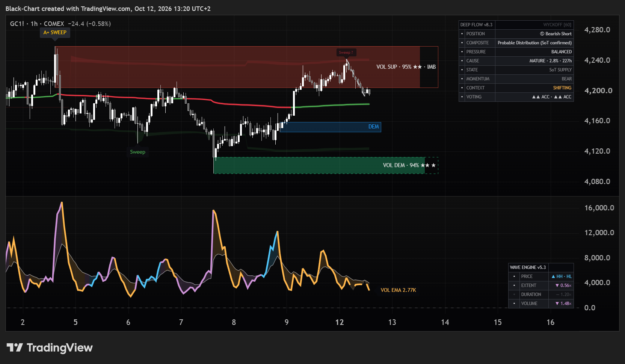Viewport: 625px width, 364px height.
Task: Click the DEEP FLOW v8.3 table header
Action: (x=476, y=25)
